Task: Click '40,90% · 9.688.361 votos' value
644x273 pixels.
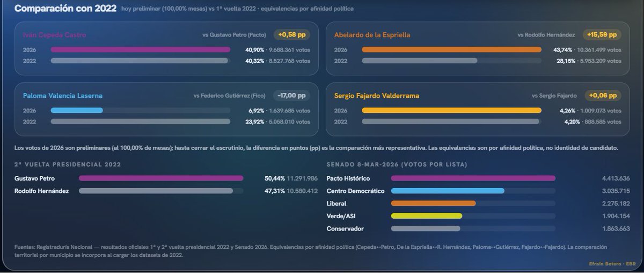Action: (x=277, y=49)
